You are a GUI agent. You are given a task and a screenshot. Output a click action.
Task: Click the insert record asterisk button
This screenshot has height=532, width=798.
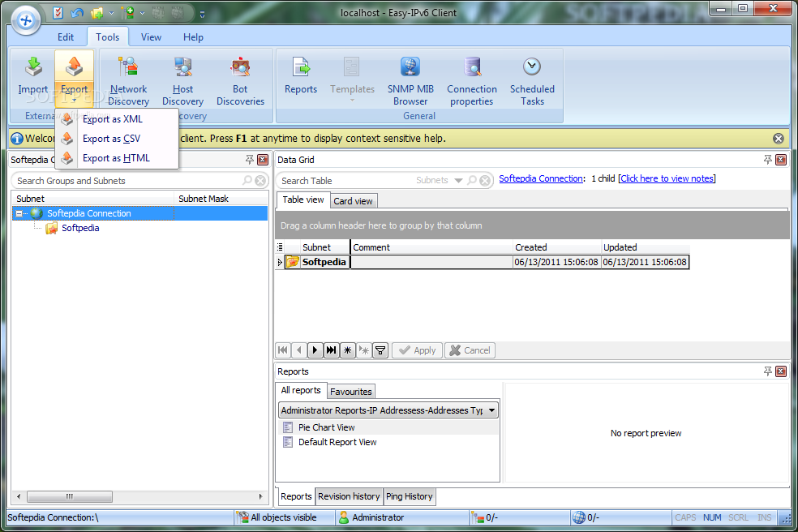(x=348, y=350)
